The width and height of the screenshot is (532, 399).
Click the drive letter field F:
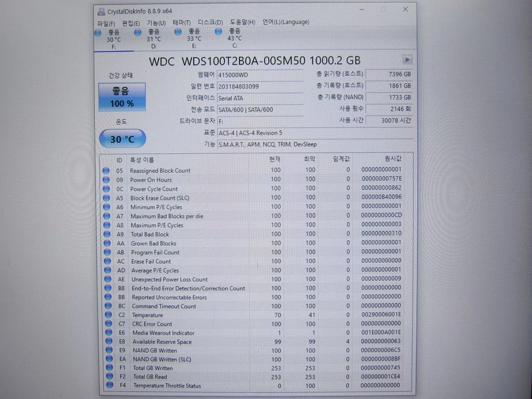tap(260, 121)
